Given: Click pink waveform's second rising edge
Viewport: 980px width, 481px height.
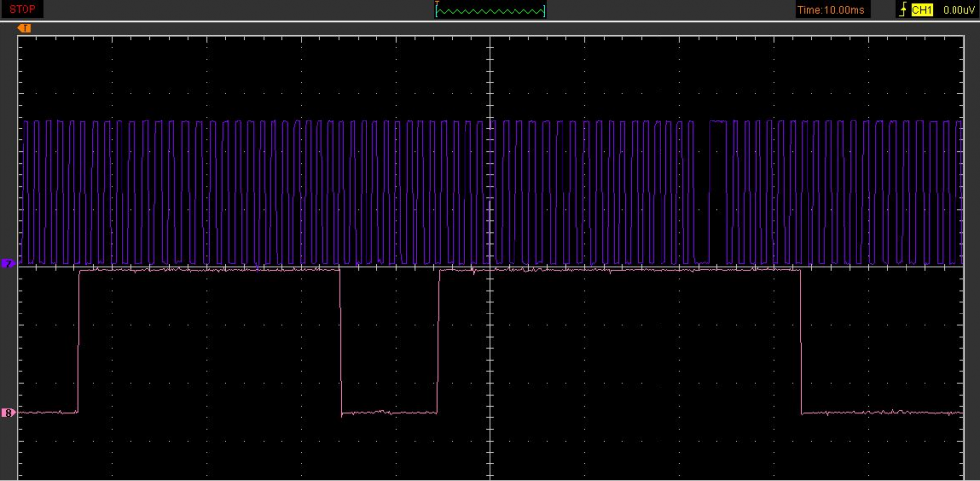Looking at the screenshot, I should pyautogui.click(x=439, y=343).
